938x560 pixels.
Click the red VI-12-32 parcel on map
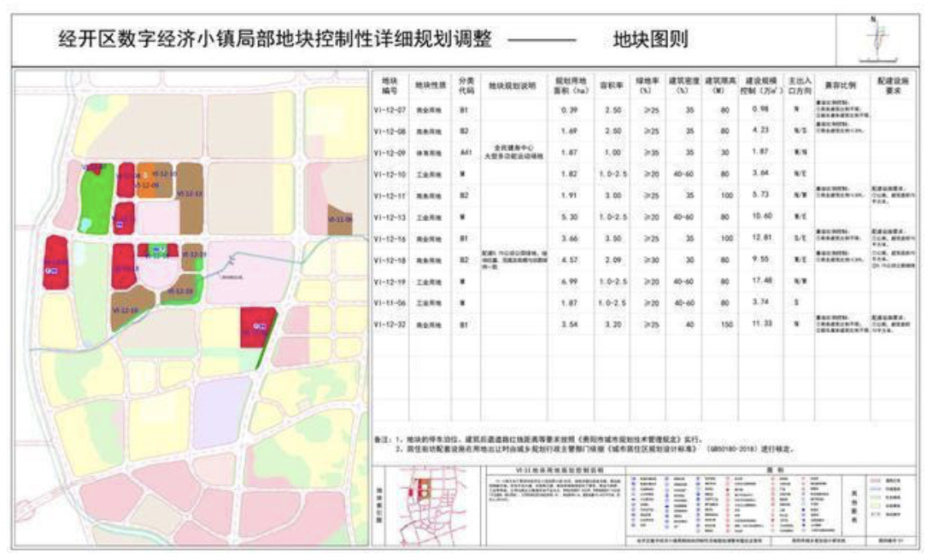point(255,328)
